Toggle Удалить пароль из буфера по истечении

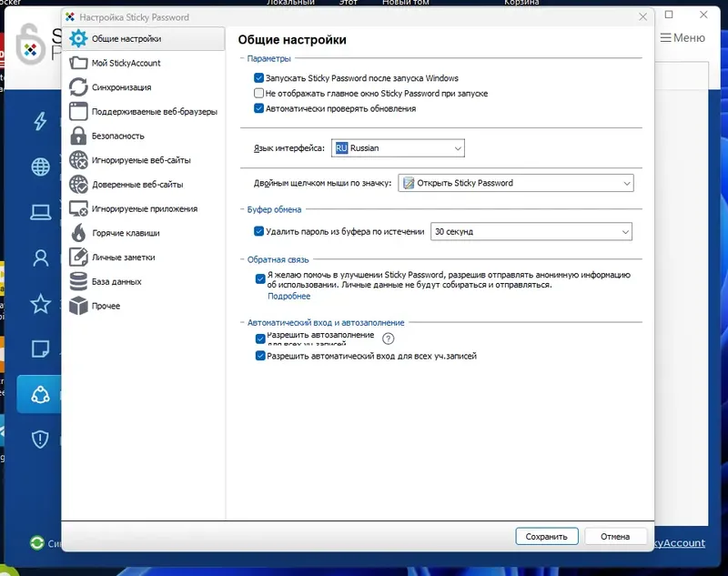(x=259, y=231)
